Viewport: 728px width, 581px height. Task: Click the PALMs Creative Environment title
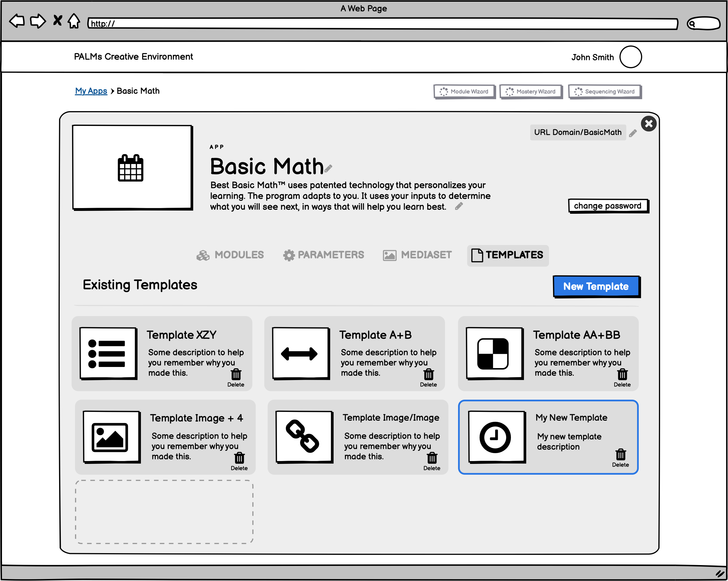point(133,56)
